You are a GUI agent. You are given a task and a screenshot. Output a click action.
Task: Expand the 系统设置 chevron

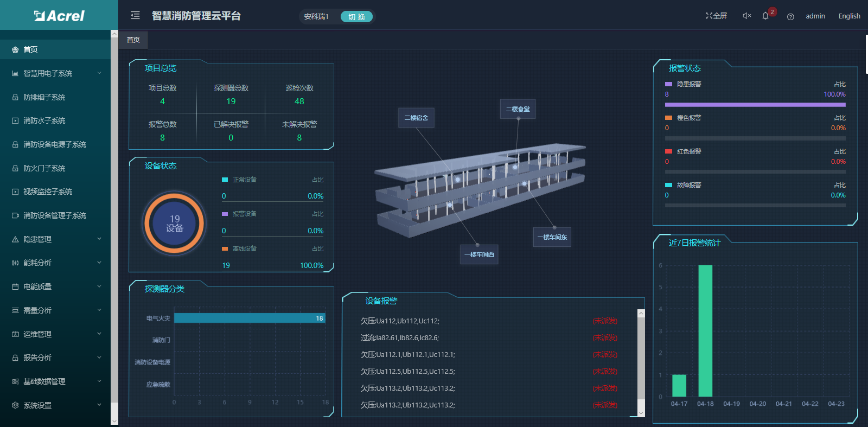(x=99, y=405)
